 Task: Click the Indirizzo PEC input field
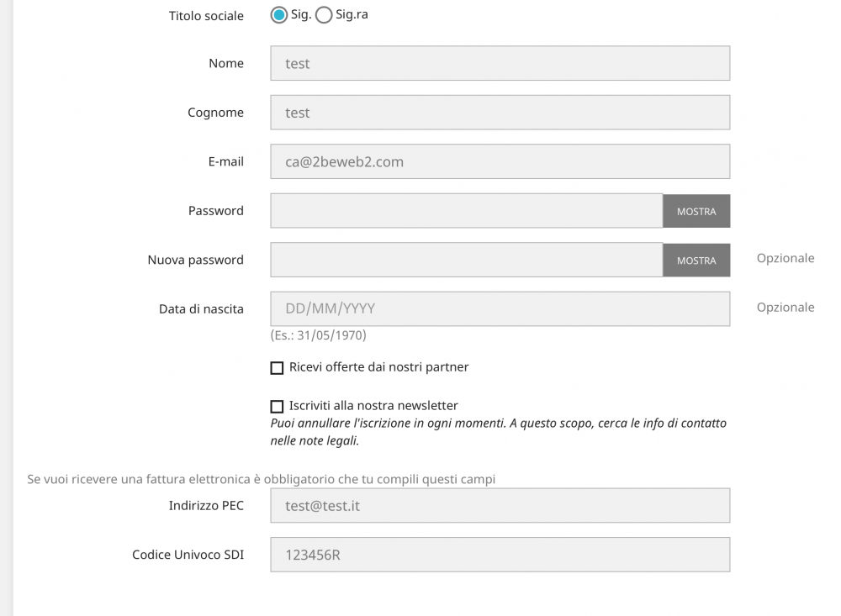pyautogui.click(x=500, y=506)
